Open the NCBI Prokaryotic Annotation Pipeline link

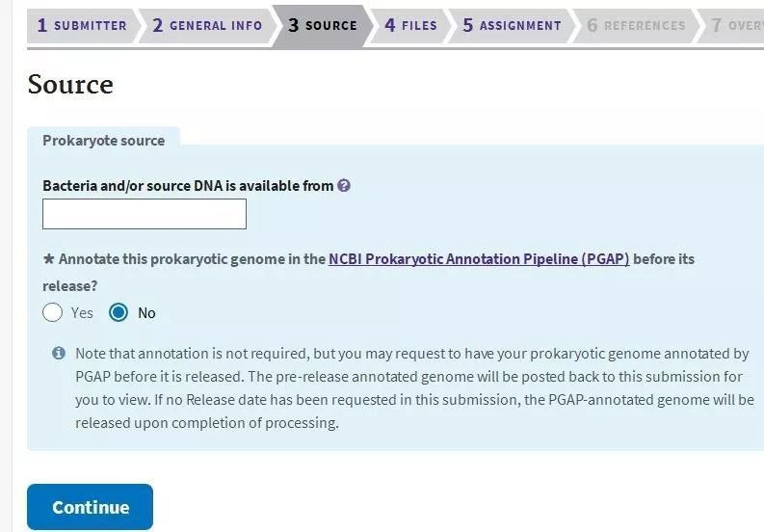click(479, 259)
